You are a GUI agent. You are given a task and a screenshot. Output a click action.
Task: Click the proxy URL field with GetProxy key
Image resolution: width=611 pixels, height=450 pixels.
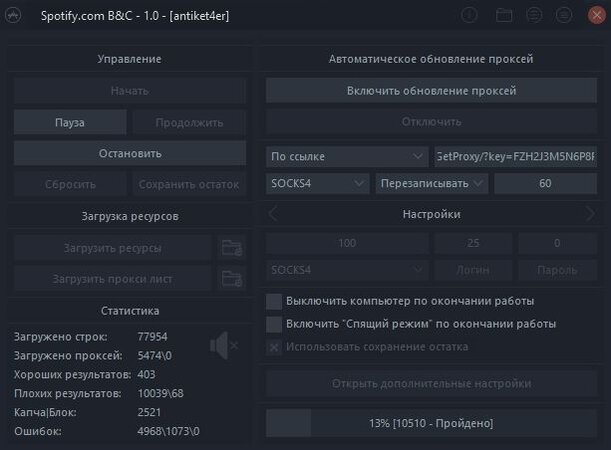[x=516, y=157]
